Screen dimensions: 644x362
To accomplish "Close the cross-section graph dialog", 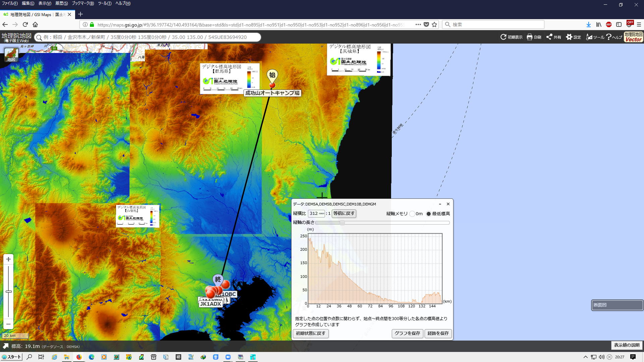I will [x=448, y=204].
